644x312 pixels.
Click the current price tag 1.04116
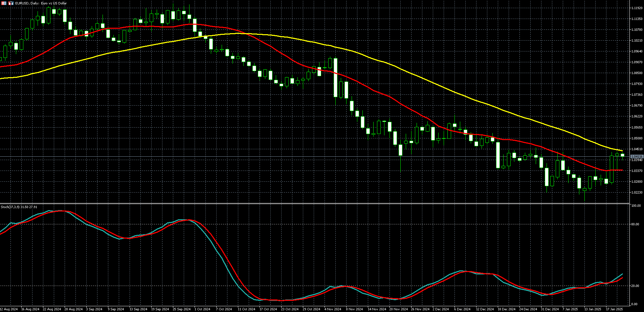[x=637, y=156]
